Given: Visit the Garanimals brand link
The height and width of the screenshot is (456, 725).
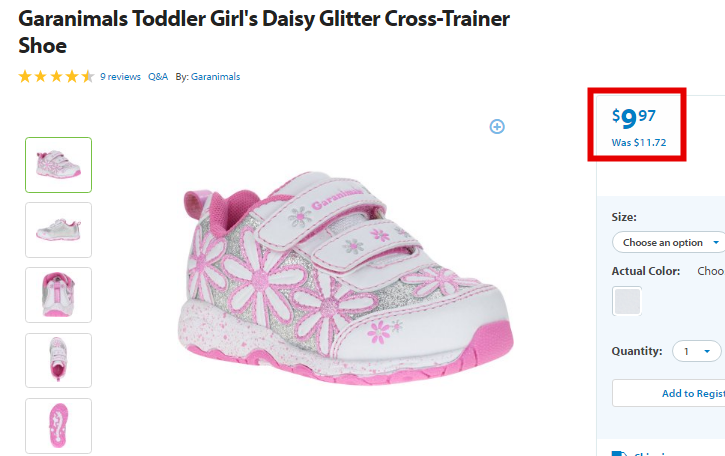Looking at the screenshot, I should pos(215,77).
